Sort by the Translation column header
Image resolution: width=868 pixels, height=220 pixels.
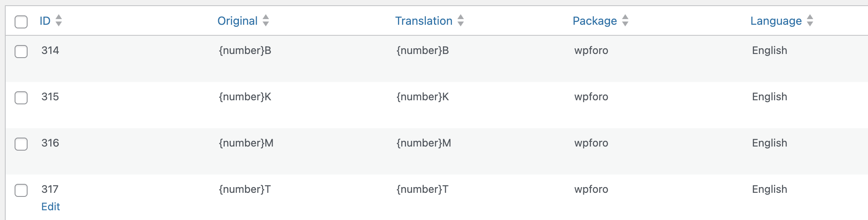pos(423,21)
